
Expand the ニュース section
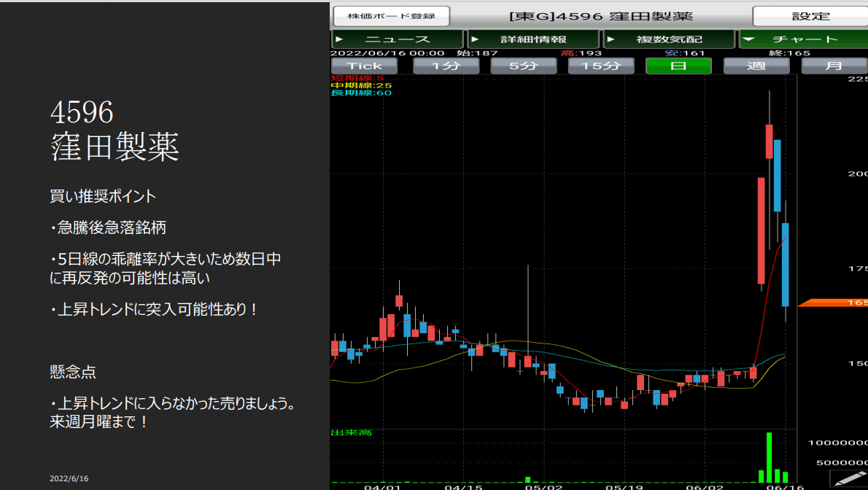[x=397, y=39]
